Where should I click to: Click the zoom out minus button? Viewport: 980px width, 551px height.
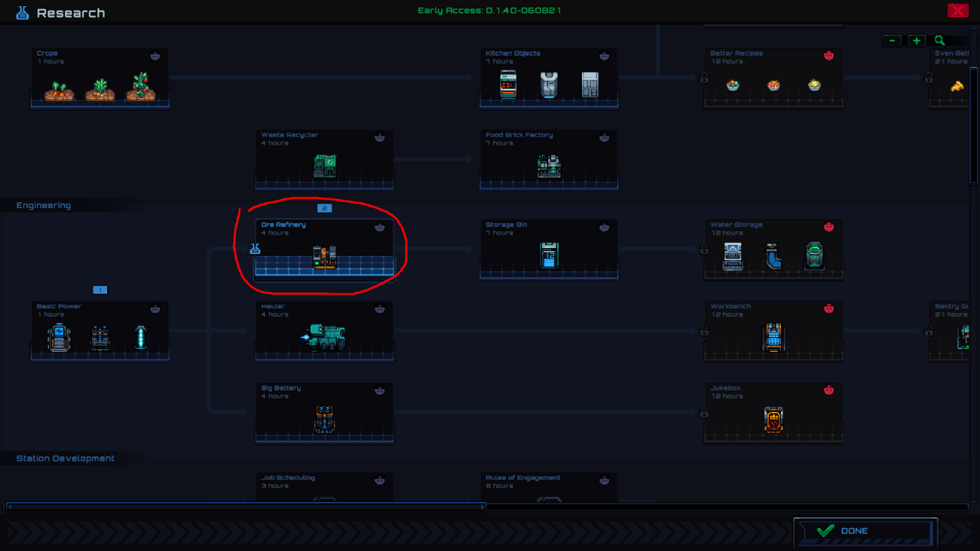[x=892, y=41]
